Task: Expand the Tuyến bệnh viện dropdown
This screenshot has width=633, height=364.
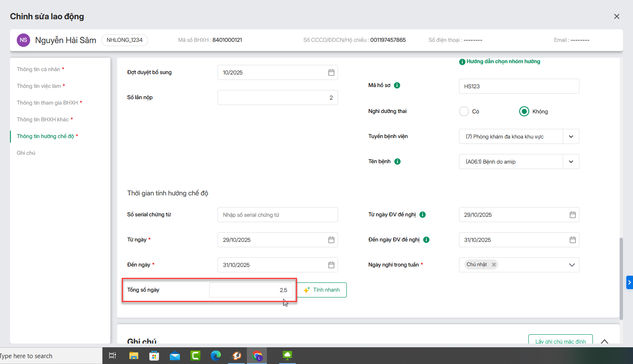Action: pyautogui.click(x=571, y=136)
